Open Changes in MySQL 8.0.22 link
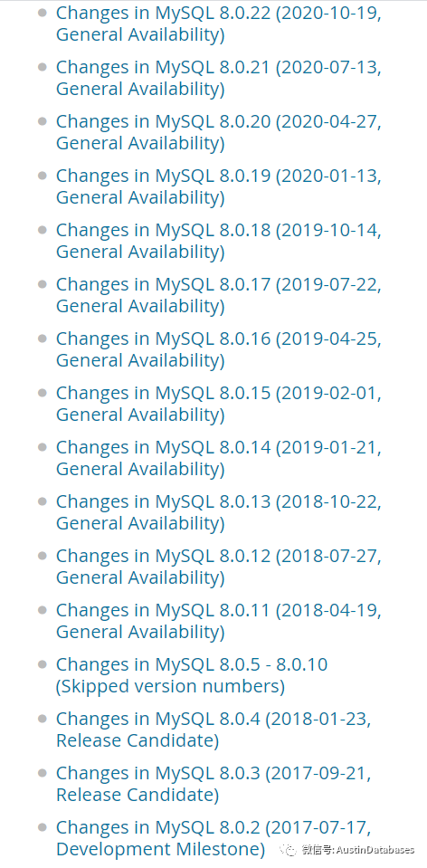 pos(219,24)
